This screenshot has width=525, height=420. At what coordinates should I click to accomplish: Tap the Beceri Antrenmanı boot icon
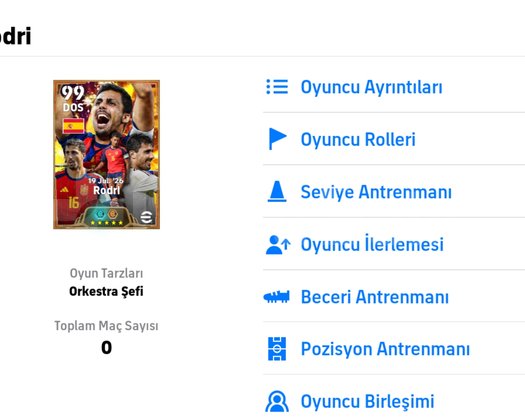[277, 297]
